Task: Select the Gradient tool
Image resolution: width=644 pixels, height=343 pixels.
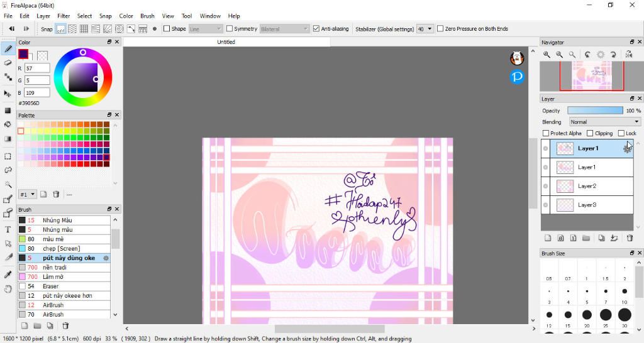Action: (8, 139)
